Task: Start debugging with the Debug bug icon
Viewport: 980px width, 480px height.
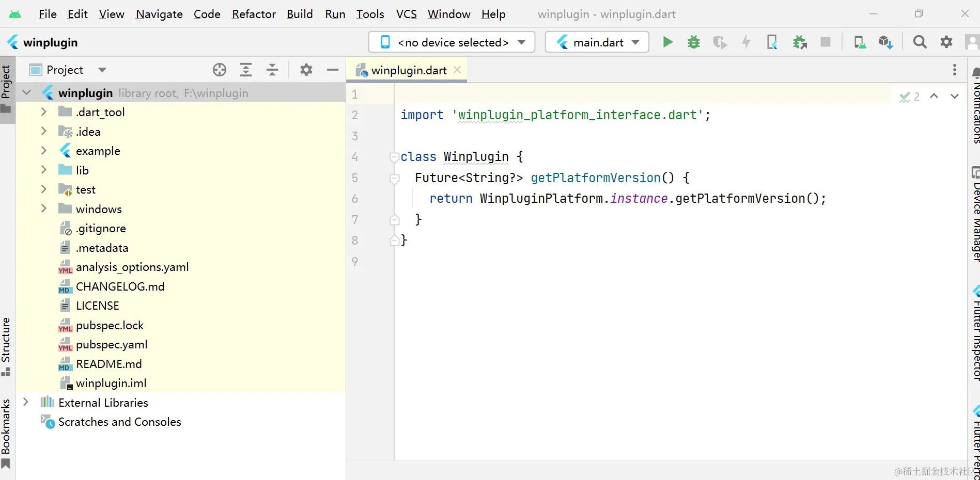Action: click(694, 42)
